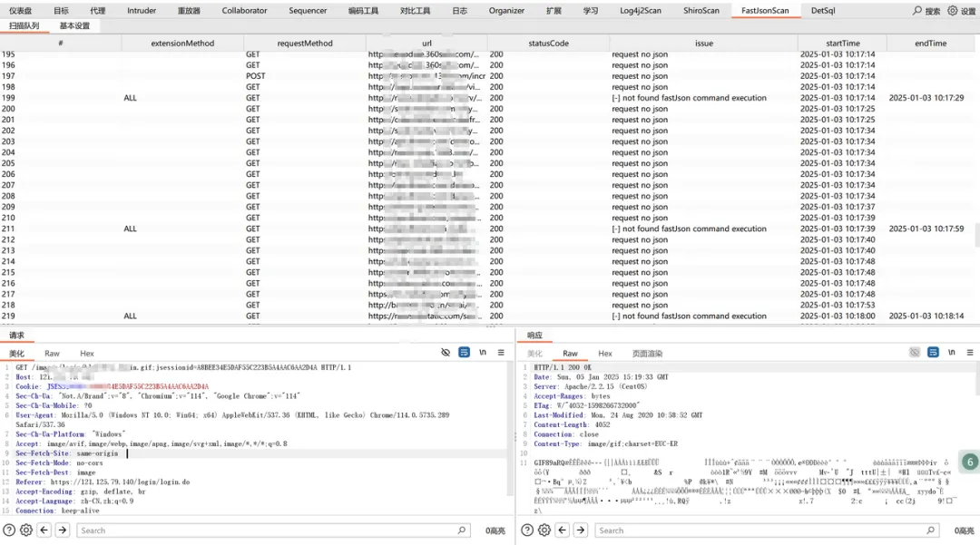Select the 扫描队列 sub-tab

click(x=24, y=25)
